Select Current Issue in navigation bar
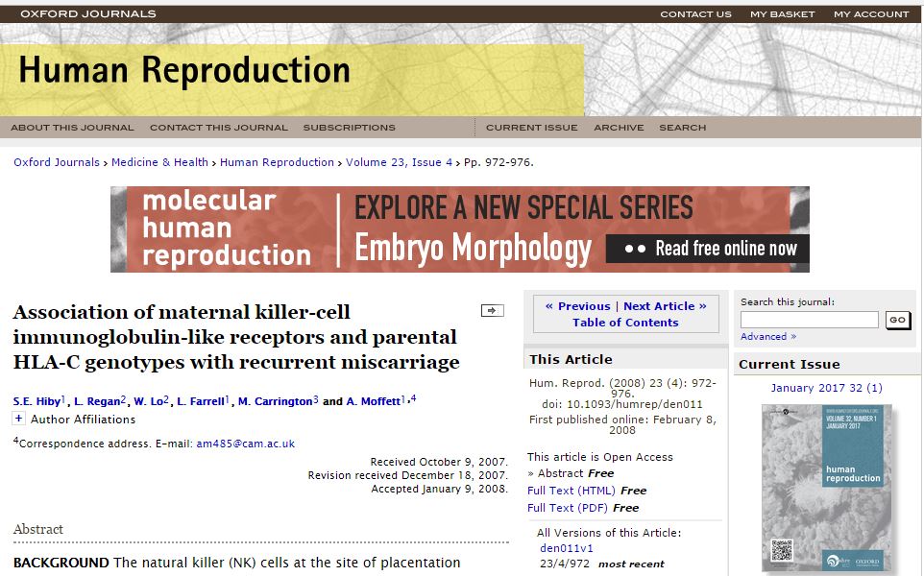924x576 pixels. pos(531,128)
